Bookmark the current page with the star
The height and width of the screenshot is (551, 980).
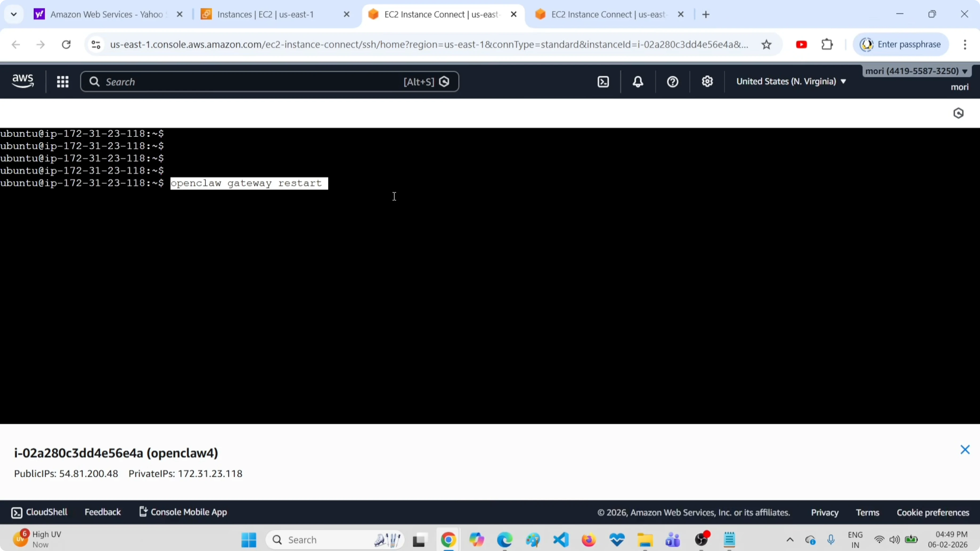(767, 44)
